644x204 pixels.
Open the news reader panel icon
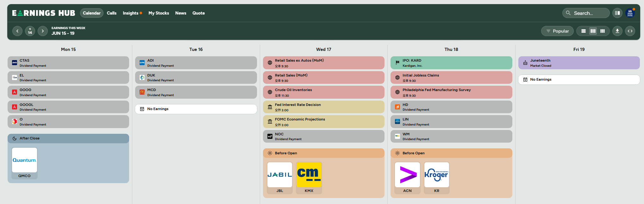click(617, 13)
